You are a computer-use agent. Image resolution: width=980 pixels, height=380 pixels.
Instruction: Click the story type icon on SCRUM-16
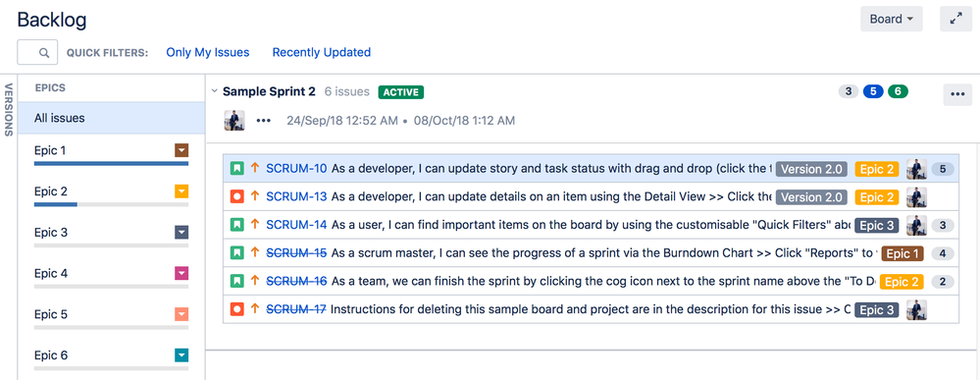[x=236, y=281]
